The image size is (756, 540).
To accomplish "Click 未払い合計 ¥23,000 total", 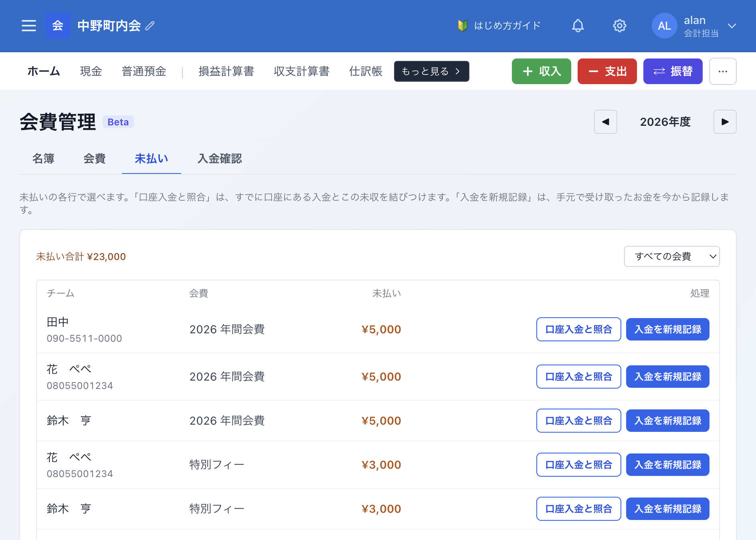I will tap(81, 256).
